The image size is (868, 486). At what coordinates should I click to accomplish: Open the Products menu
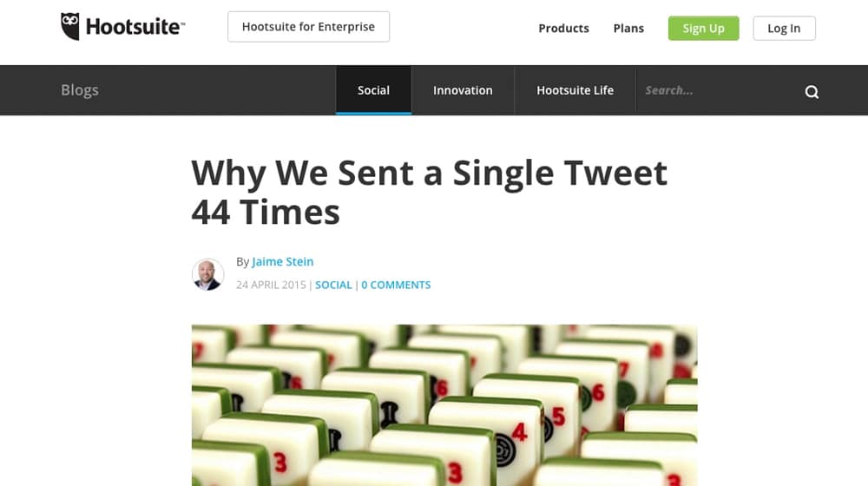(x=563, y=28)
